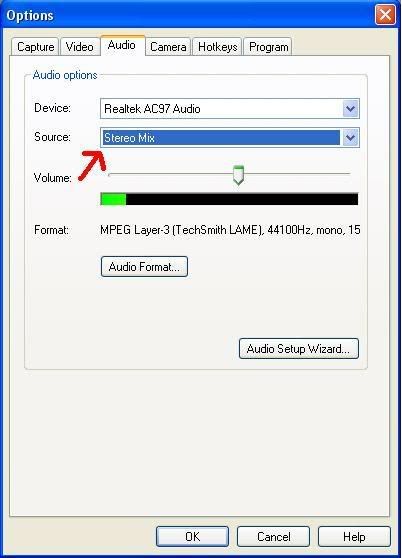Open the Video tab
402x558 pixels.
[x=79, y=47]
